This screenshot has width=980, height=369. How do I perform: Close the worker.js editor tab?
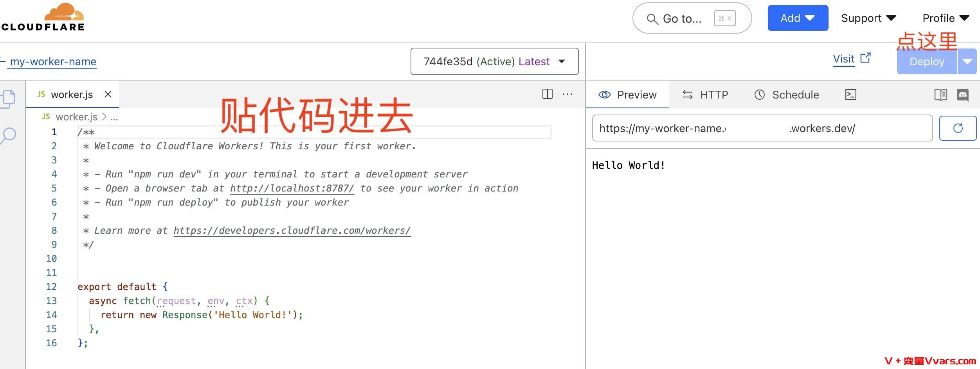click(x=108, y=94)
